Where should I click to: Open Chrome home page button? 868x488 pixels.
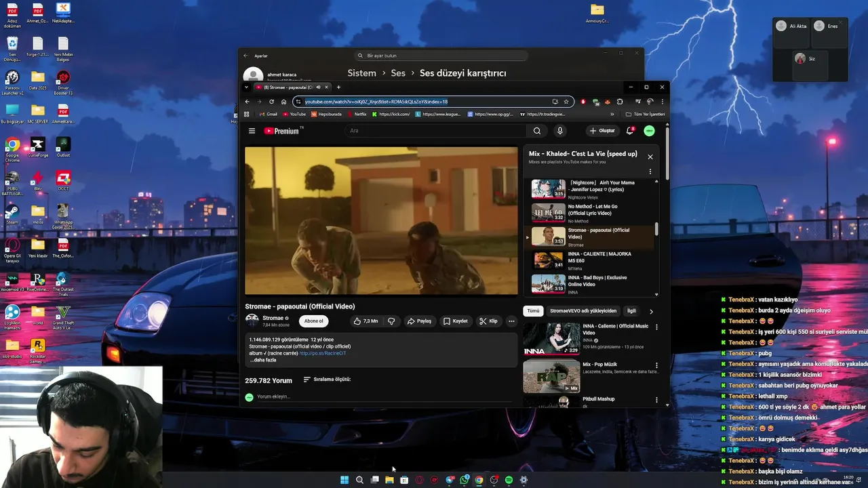(x=283, y=102)
